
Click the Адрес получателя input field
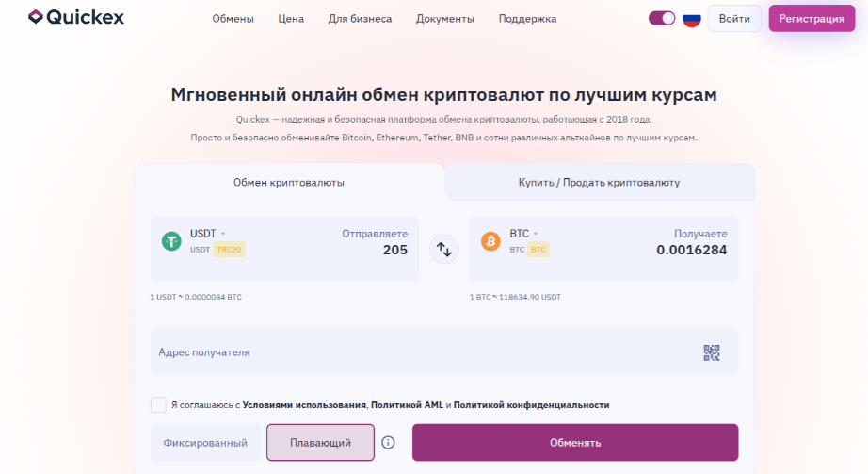[444, 352]
